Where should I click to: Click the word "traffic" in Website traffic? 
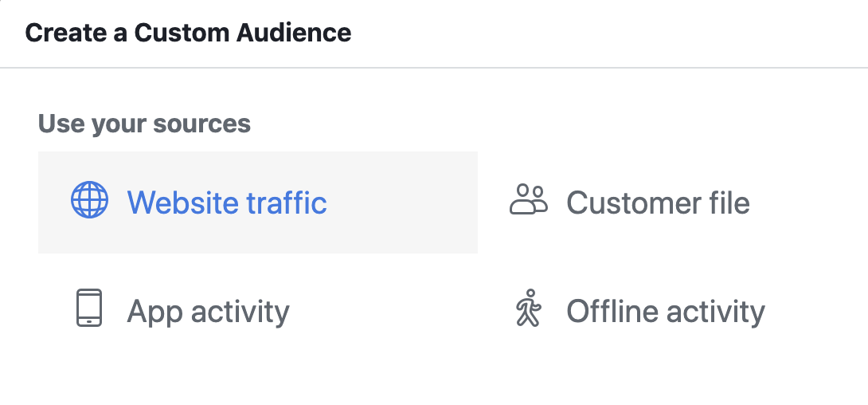point(286,202)
